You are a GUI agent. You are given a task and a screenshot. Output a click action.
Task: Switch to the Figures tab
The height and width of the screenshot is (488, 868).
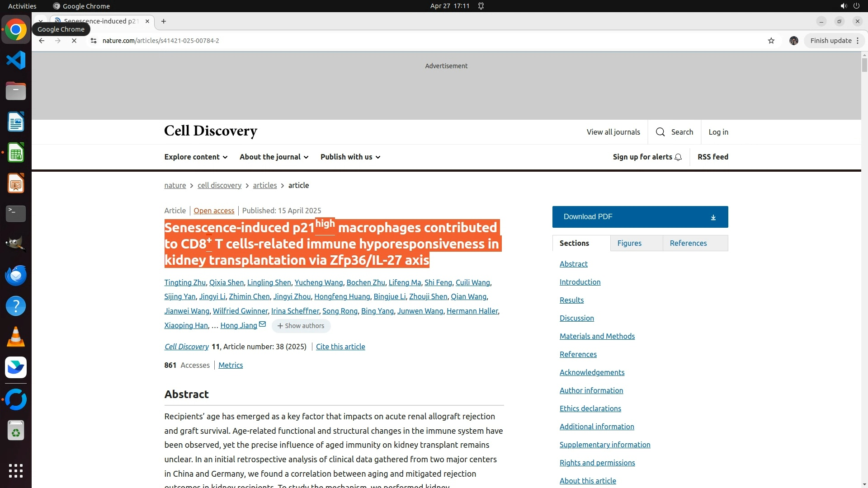click(629, 243)
